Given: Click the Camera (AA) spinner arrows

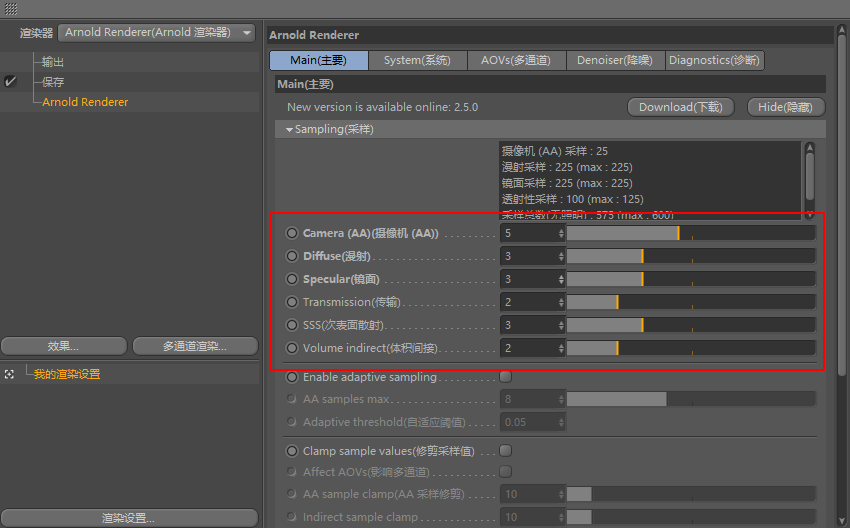Looking at the screenshot, I should [x=561, y=233].
